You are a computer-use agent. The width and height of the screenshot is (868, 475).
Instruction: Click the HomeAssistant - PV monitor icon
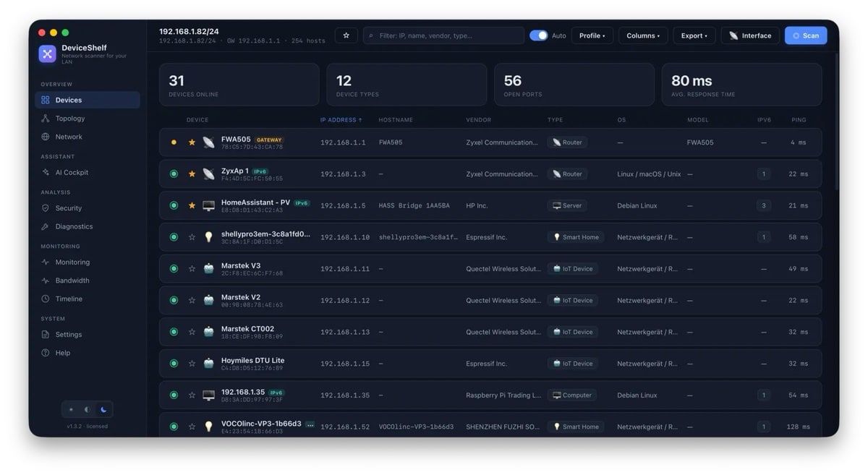pos(208,205)
